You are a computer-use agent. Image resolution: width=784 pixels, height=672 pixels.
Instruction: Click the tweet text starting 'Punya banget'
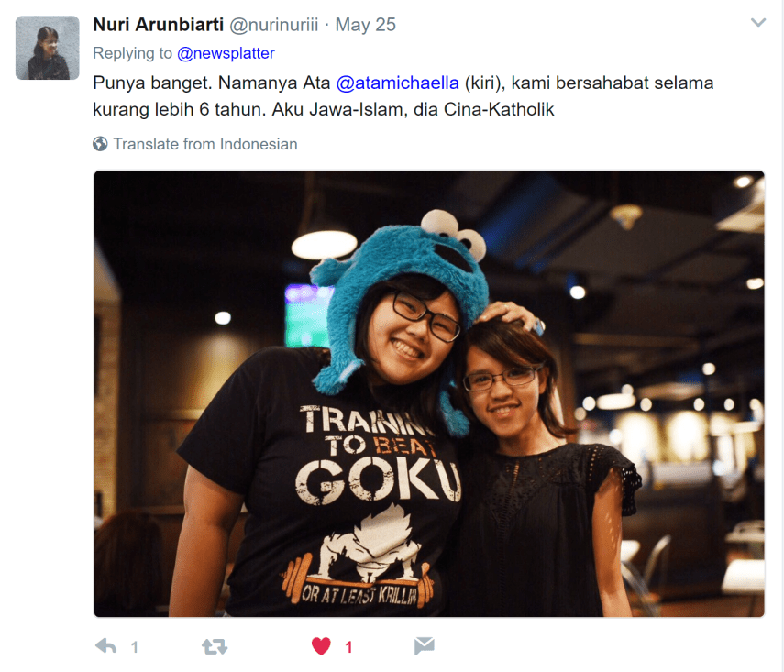click(x=403, y=96)
